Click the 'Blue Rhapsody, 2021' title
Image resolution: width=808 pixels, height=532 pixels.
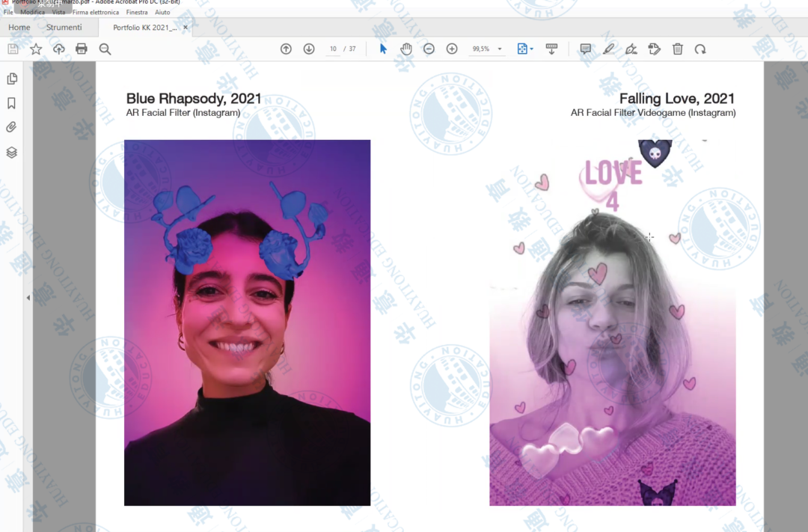[x=194, y=99]
